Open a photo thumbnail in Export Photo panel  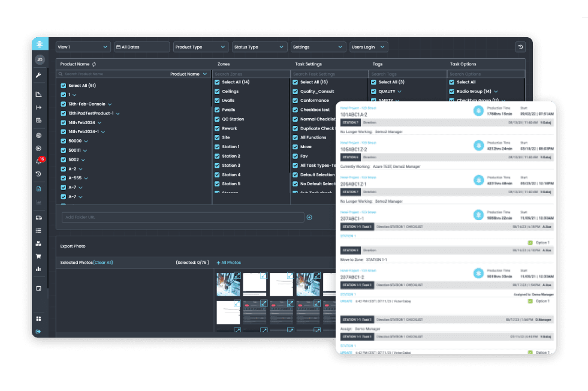[228, 285]
